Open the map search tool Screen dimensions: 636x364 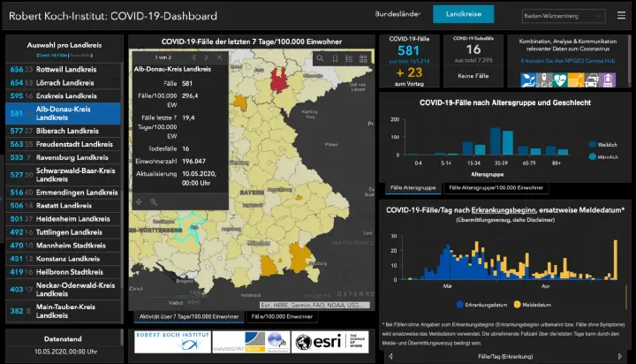(x=322, y=58)
